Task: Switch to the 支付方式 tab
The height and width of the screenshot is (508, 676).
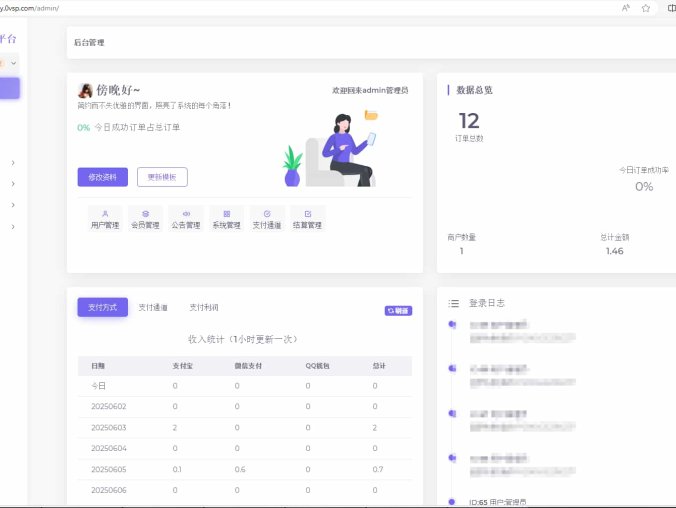Action: click(x=103, y=307)
